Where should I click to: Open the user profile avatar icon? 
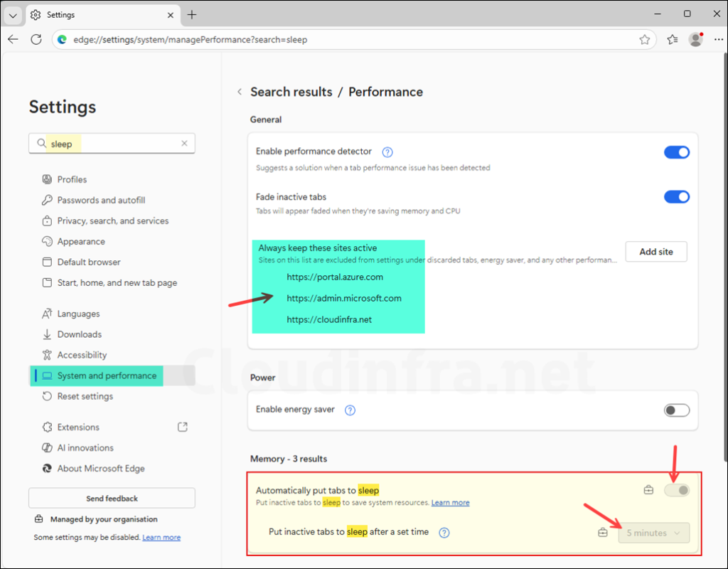[695, 40]
